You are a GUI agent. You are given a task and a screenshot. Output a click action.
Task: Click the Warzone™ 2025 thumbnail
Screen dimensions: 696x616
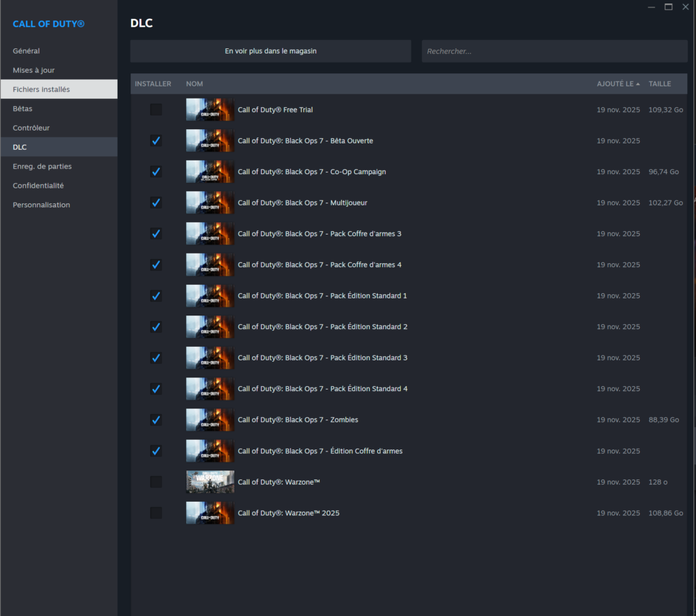click(x=210, y=513)
